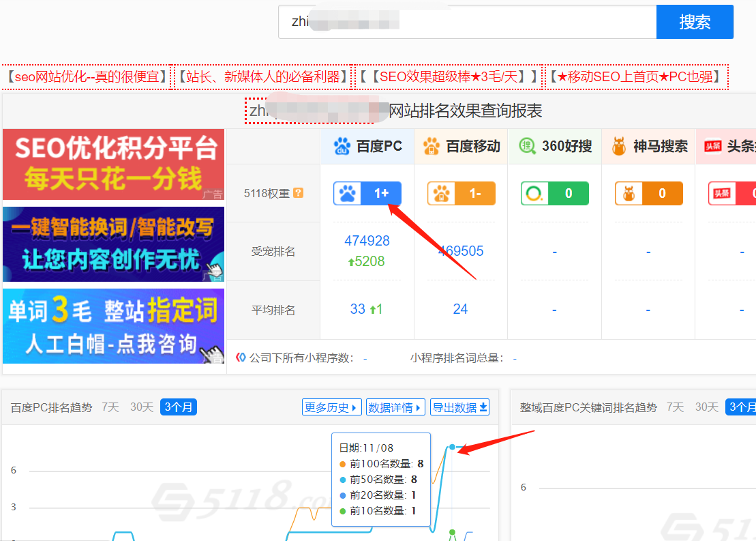
Task: Click the SEO优化积分平台 banner ad
Action: pos(113,164)
